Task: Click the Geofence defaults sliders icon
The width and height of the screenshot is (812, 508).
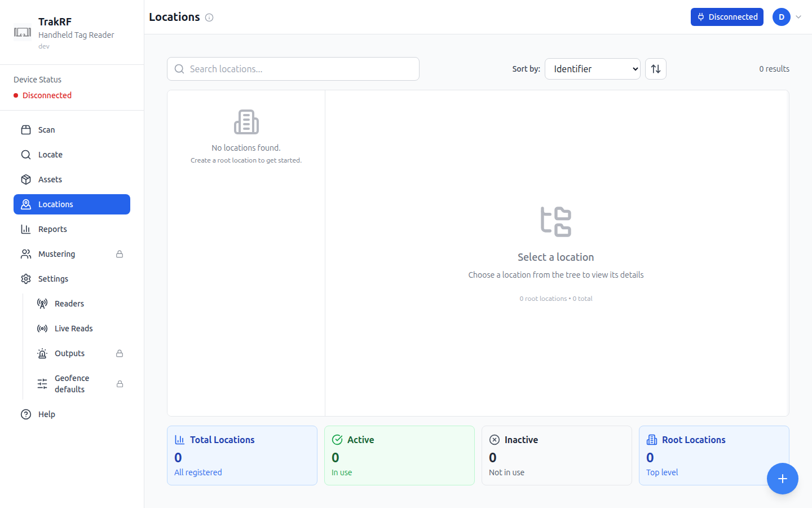Action: point(42,384)
